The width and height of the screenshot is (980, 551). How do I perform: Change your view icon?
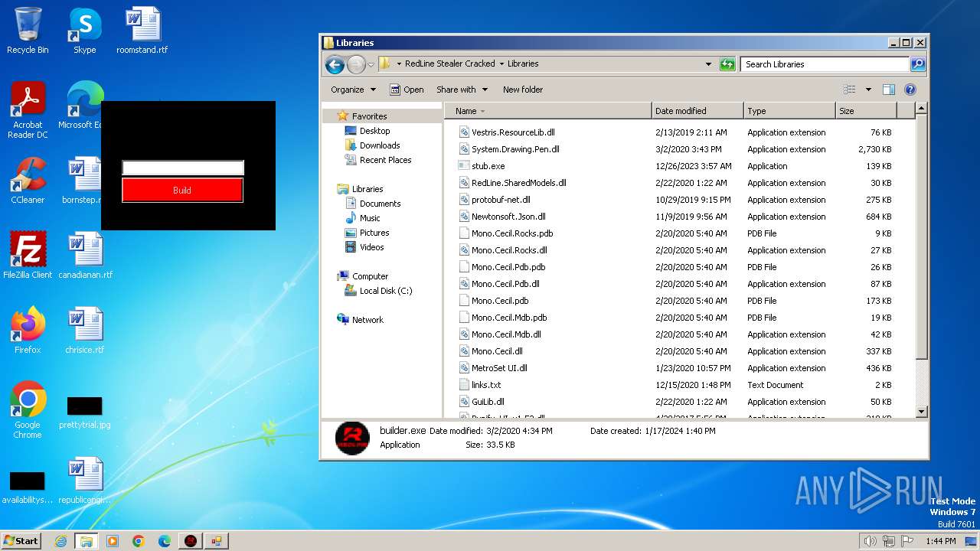click(x=849, y=90)
